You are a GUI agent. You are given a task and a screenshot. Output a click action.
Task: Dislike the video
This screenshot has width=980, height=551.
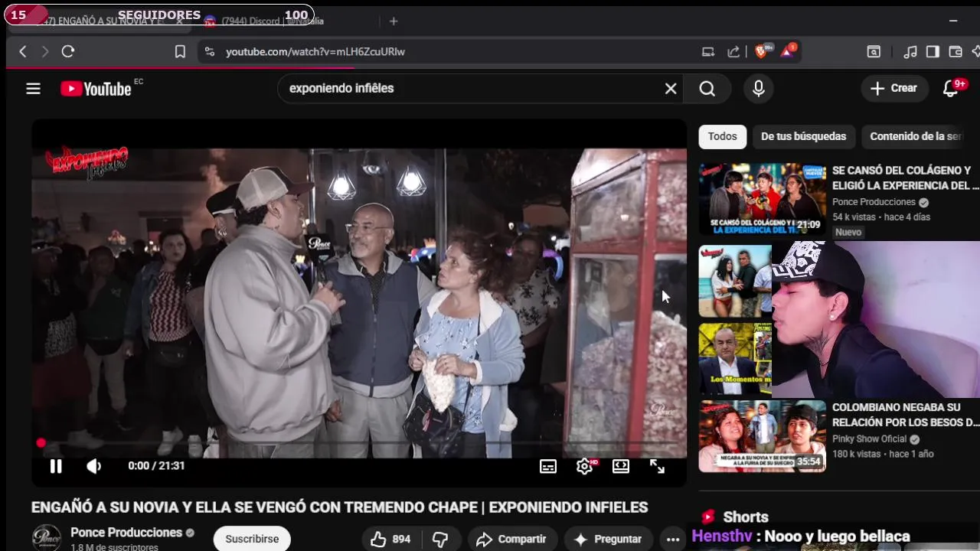click(440, 539)
